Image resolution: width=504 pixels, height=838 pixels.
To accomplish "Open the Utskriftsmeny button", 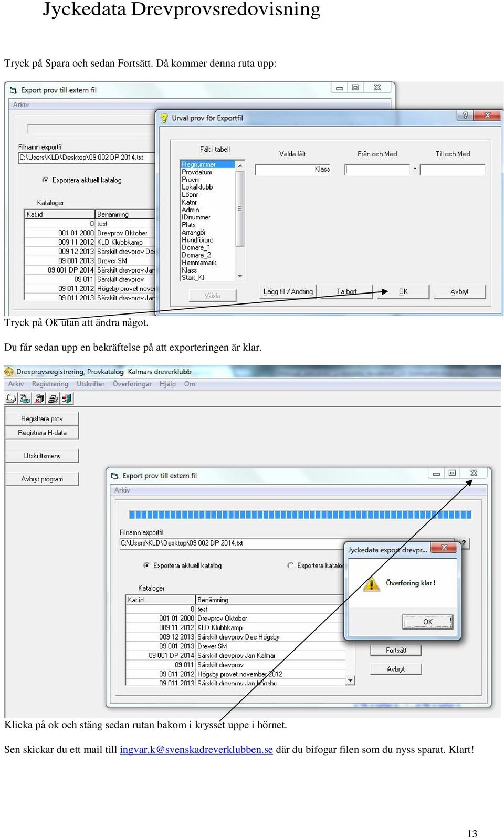I will [x=42, y=456].
